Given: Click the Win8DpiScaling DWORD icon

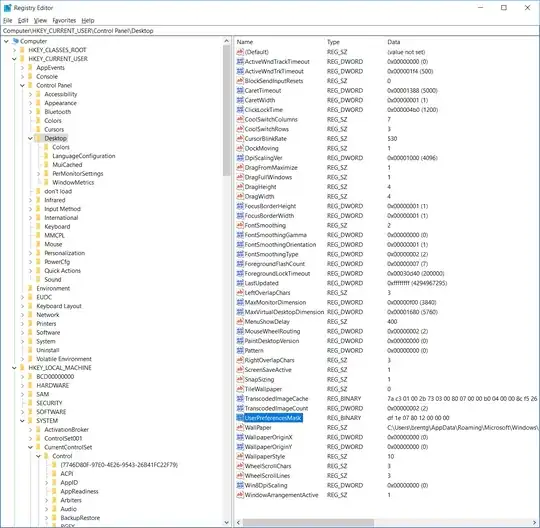Looking at the screenshot, I should 240,485.
